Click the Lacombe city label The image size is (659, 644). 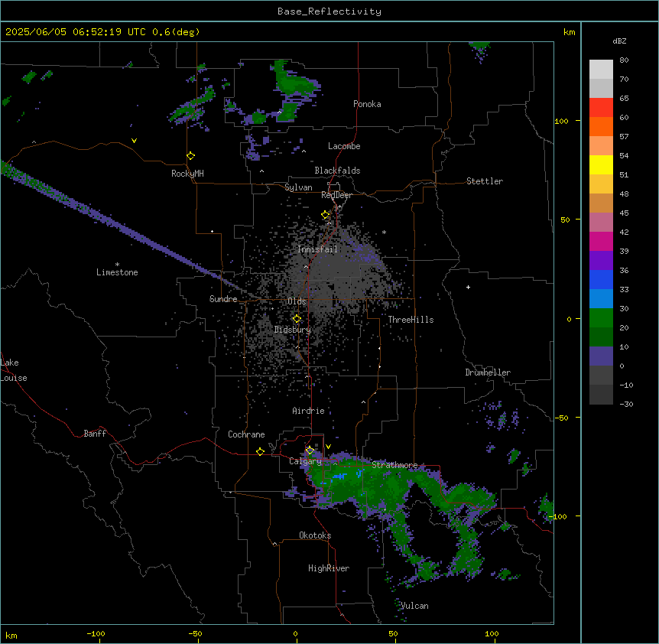point(344,146)
